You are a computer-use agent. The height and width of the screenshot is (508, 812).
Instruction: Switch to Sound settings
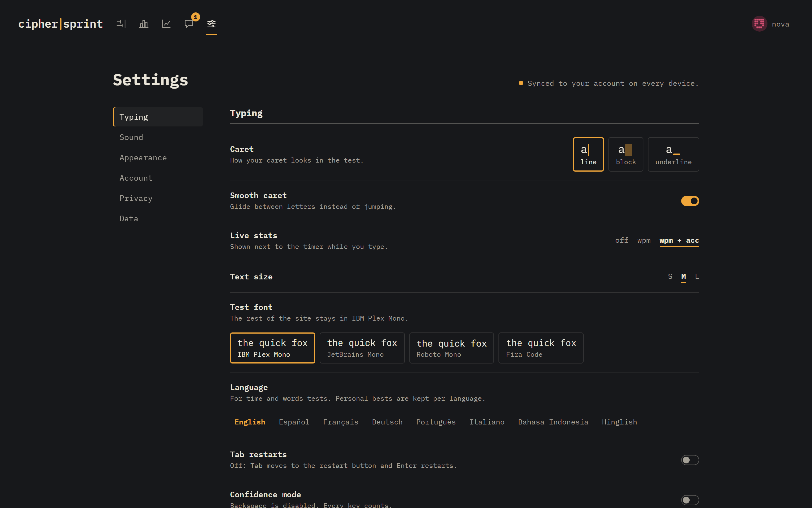tap(158, 137)
